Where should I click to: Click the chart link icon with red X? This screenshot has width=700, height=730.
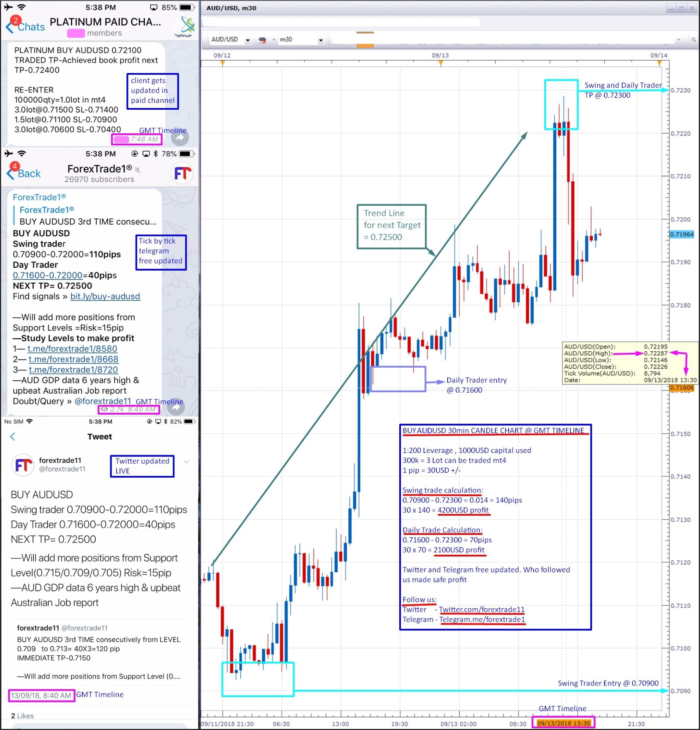pos(262,40)
